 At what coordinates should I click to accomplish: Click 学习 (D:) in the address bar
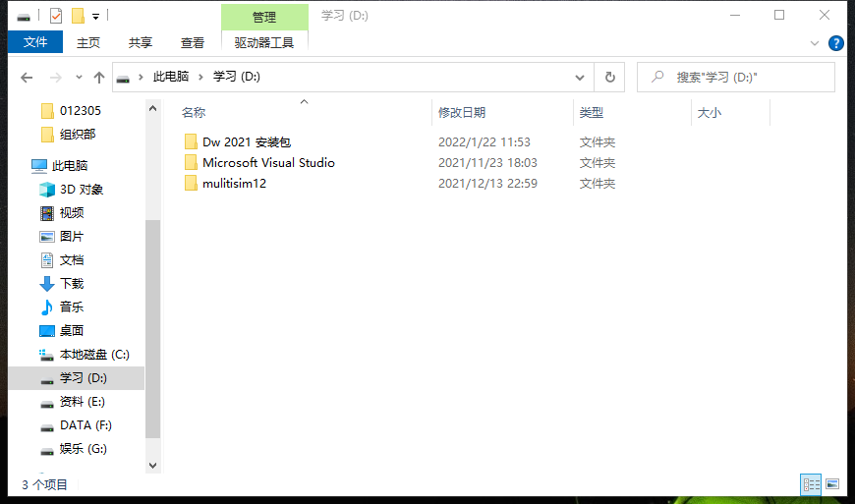(x=237, y=77)
